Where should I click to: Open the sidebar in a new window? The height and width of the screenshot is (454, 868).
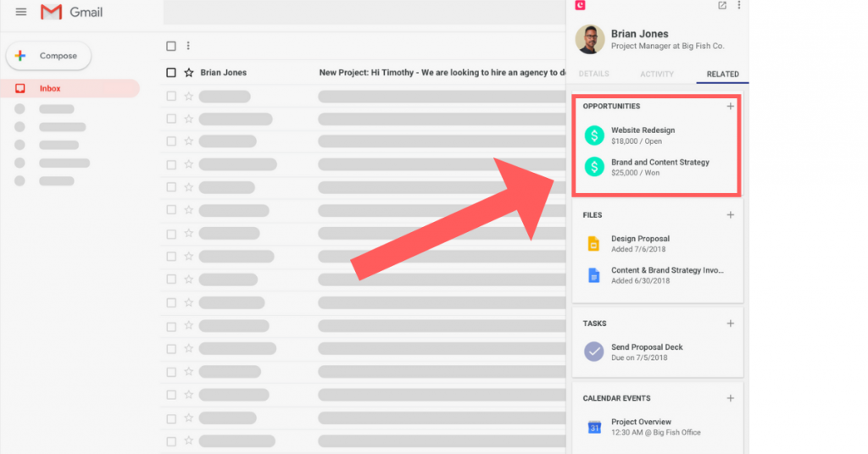(x=722, y=6)
